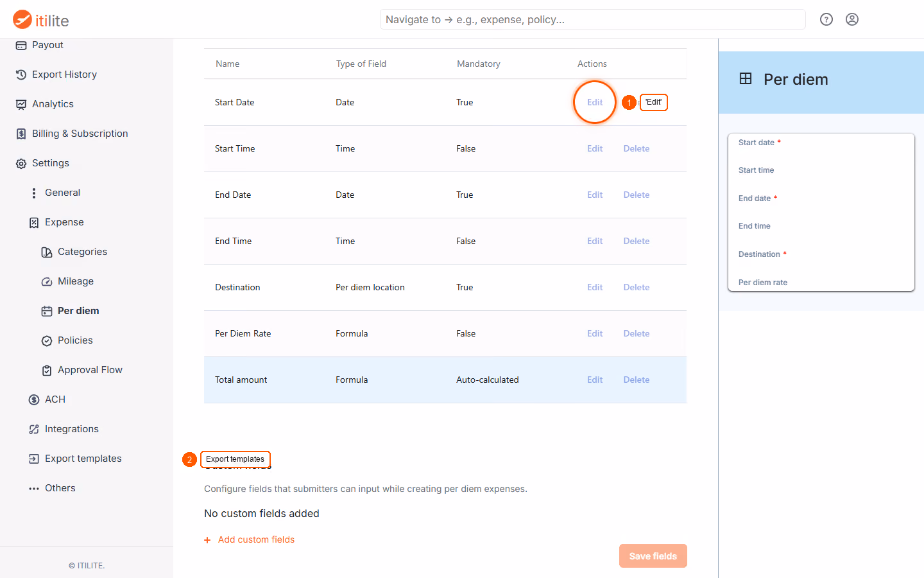
Task: Click the ACH dollar icon
Action: pos(34,399)
